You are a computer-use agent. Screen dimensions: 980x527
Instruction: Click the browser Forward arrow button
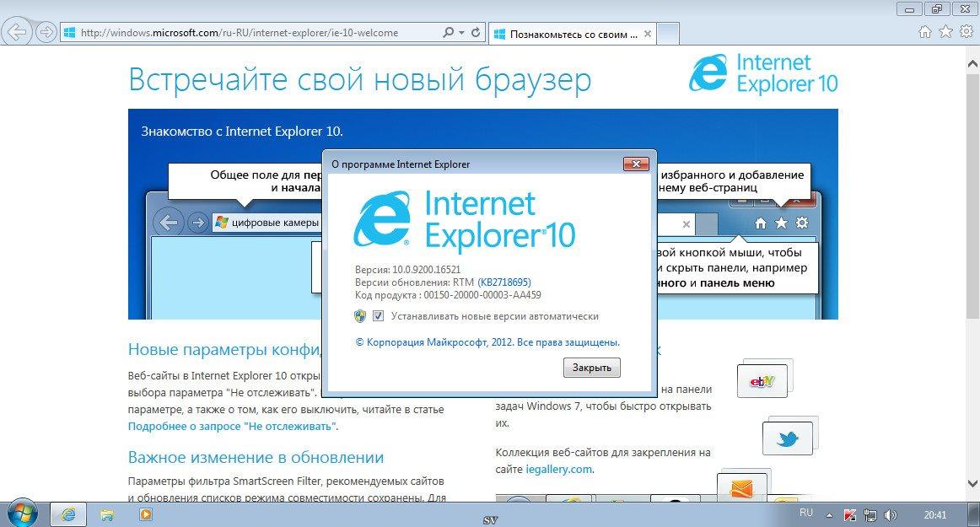click(46, 32)
